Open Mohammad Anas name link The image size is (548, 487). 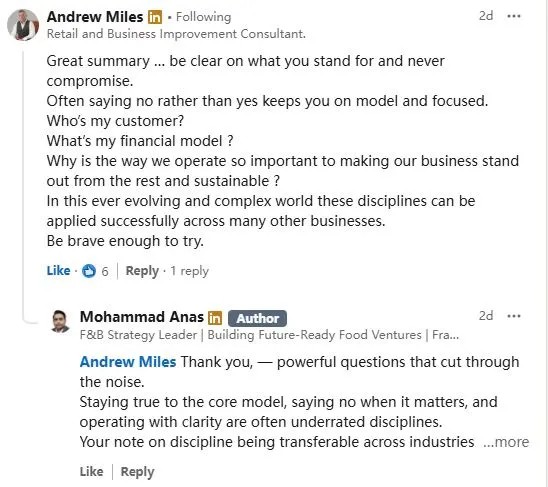pyautogui.click(x=142, y=317)
